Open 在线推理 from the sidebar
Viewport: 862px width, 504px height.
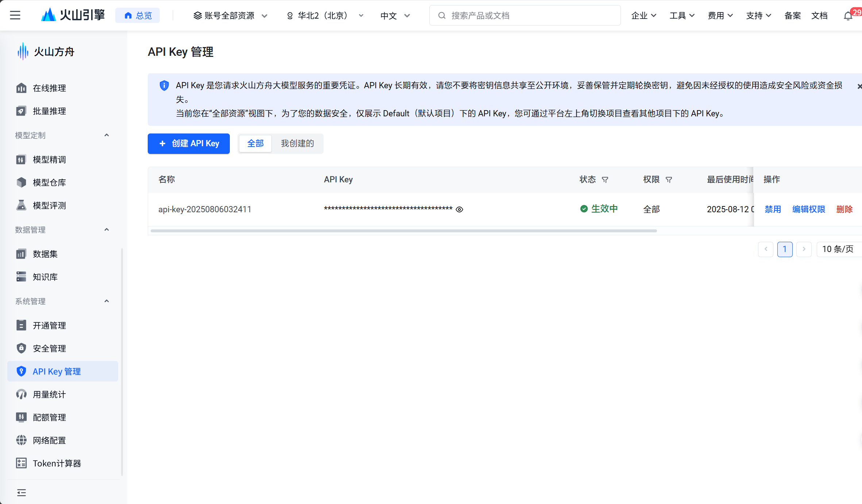tap(49, 88)
